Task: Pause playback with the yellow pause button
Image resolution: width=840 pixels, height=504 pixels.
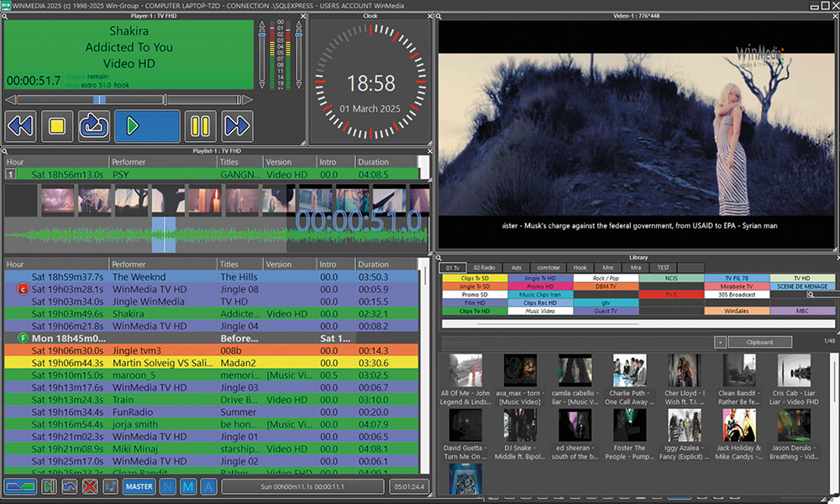Action: click(199, 126)
